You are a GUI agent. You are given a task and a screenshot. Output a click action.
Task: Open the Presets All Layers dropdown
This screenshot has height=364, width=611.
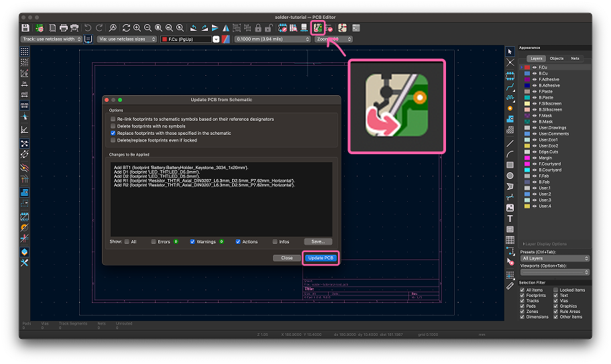tap(555, 258)
